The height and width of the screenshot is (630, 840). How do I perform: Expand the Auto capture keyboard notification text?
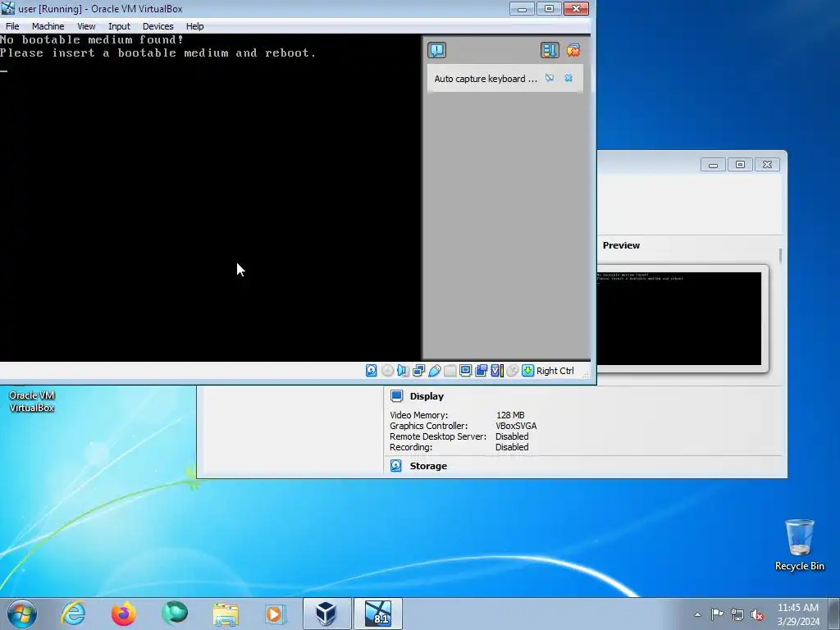[486, 79]
